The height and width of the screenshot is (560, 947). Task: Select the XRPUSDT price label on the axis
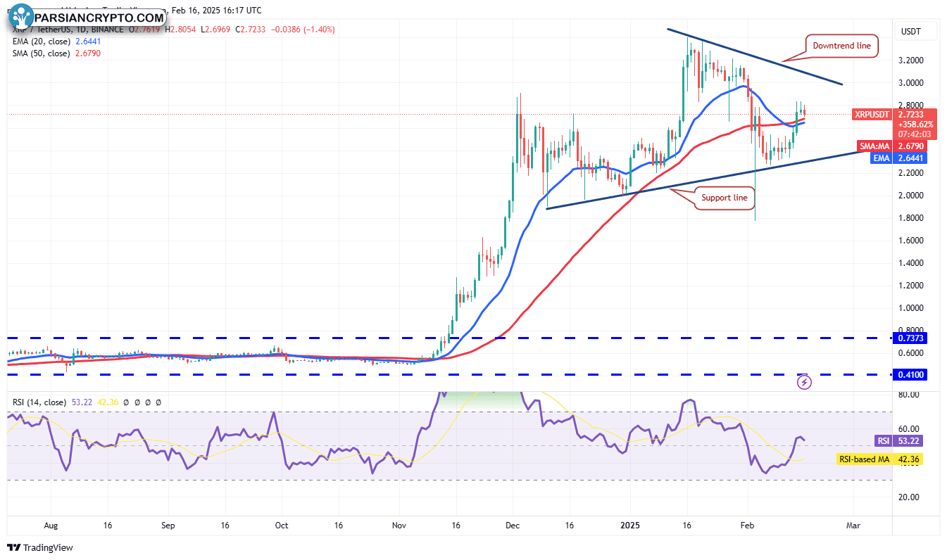872,114
